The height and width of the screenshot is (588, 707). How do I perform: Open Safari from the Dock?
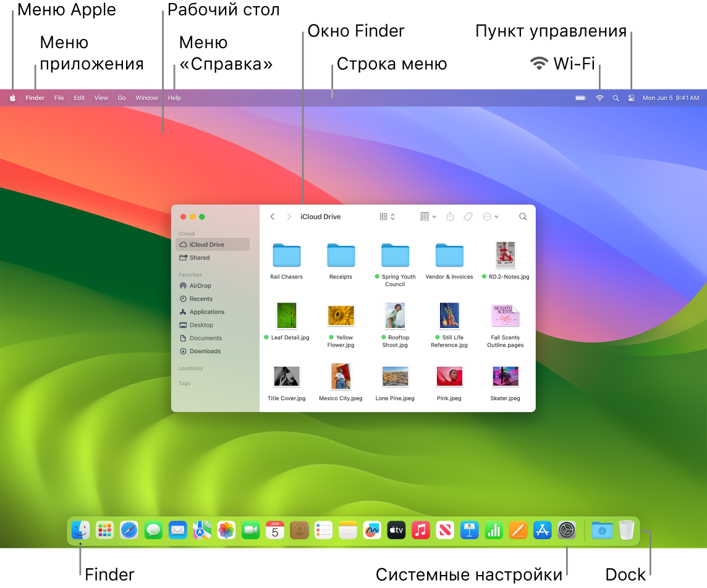129,530
